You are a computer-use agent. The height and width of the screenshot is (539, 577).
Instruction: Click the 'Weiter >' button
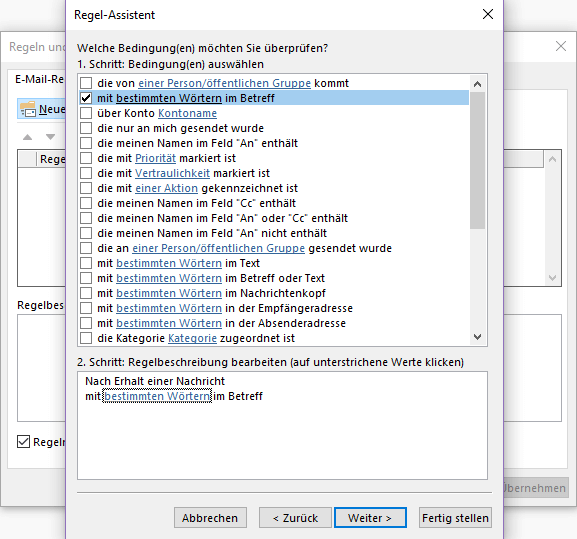(x=370, y=518)
